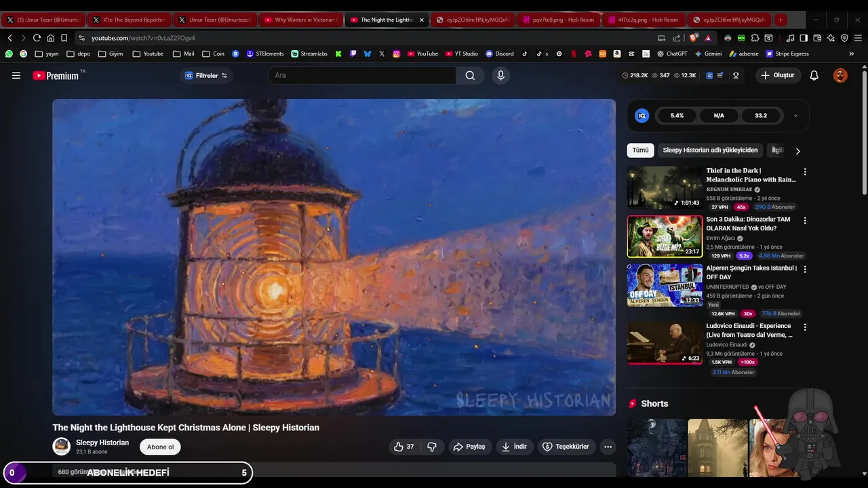Dislike the video with thumbs down
This screenshot has width=868, height=488.
pyautogui.click(x=431, y=447)
